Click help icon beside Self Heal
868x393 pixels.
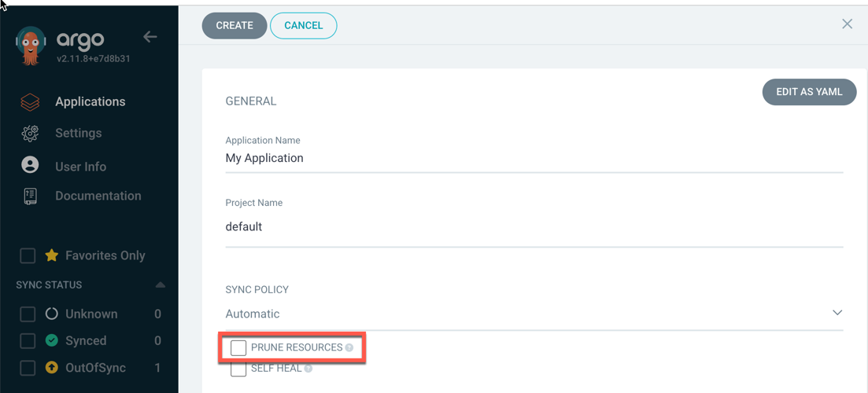(x=308, y=369)
